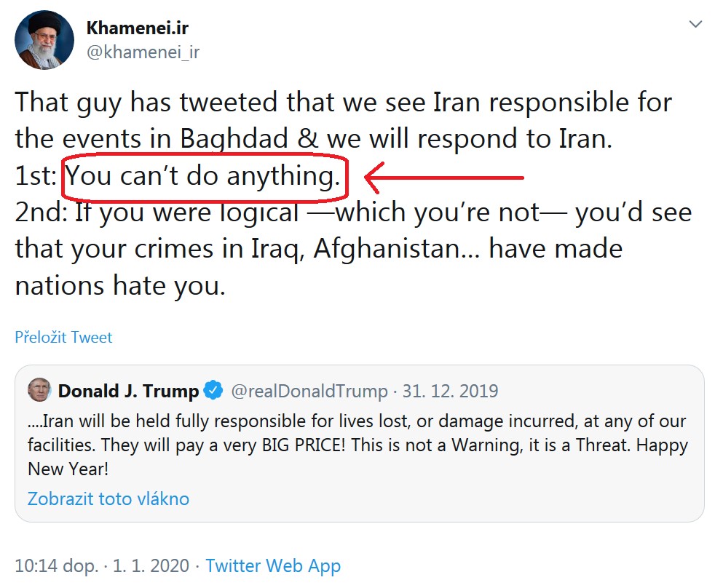Click the quoted tweet date 31. 12. 2019
The image size is (723, 588).
[x=450, y=392]
